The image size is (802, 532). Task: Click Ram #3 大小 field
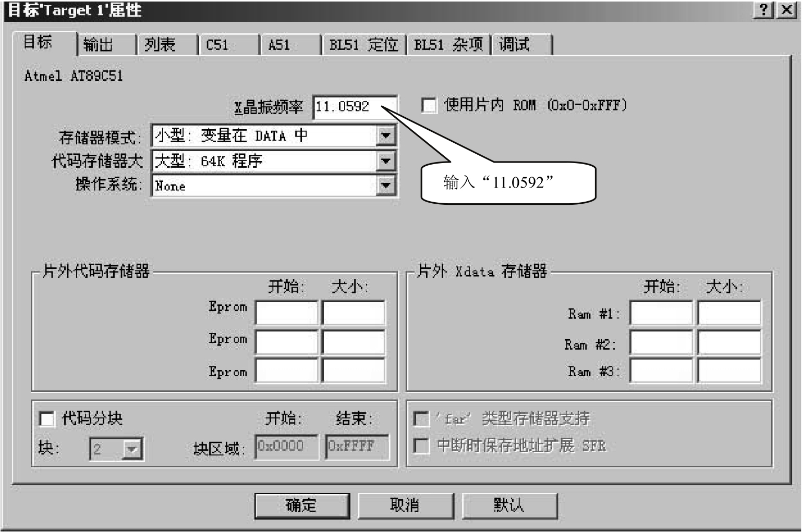pyautogui.click(x=729, y=371)
